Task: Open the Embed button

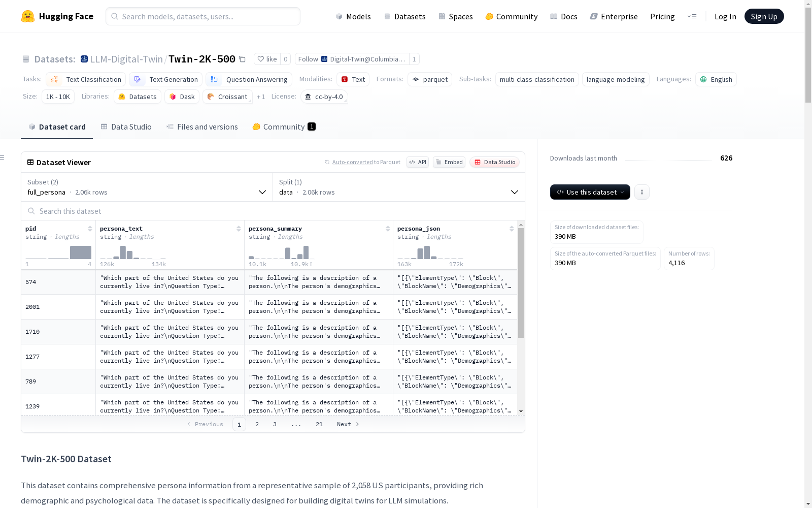Action: pos(449,162)
